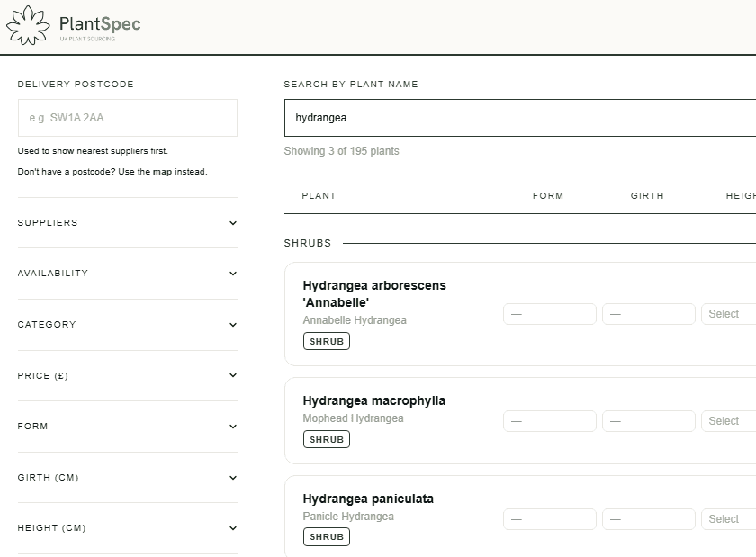Open Hydrangea macrophylla plant title
The height and width of the screenshot is (557, 756).
tap(374, 400)
